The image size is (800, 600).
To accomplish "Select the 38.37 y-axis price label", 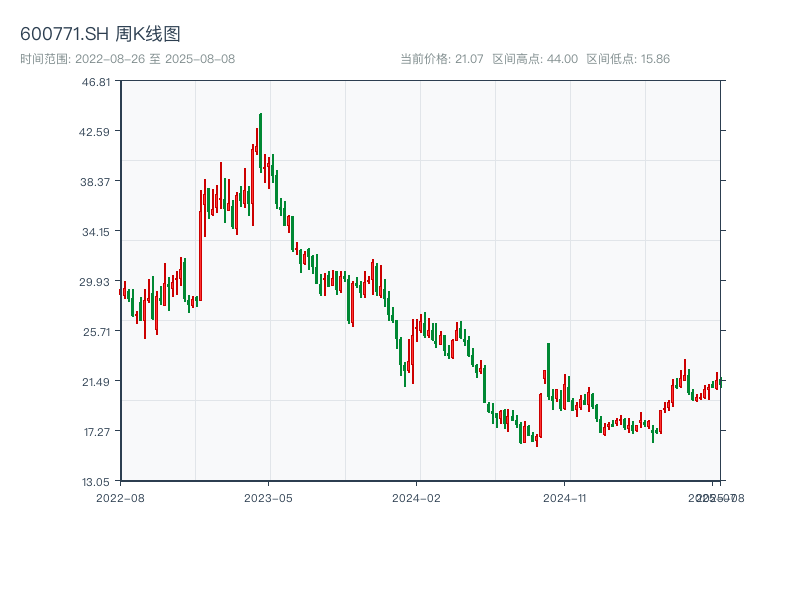I will click(x=95, y=181).
